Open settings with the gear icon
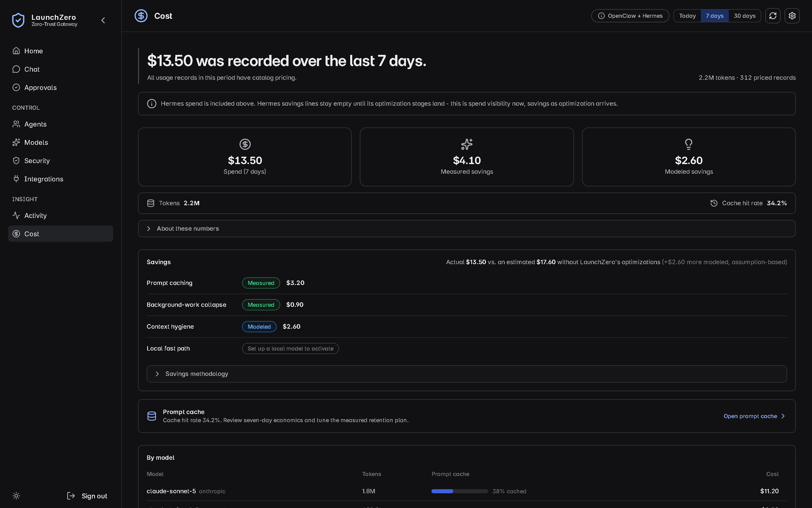This screenshot has width=812, height=508. pyautogui.click(x=792, y=16)
